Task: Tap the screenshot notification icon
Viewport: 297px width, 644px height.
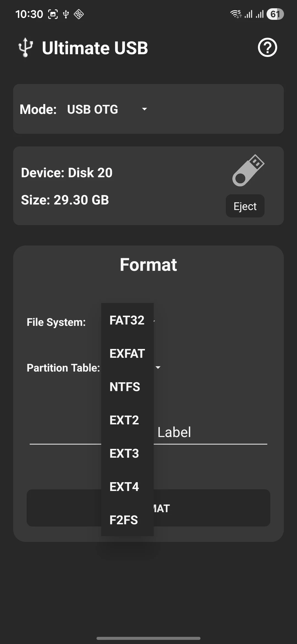Action: point(53,14)
